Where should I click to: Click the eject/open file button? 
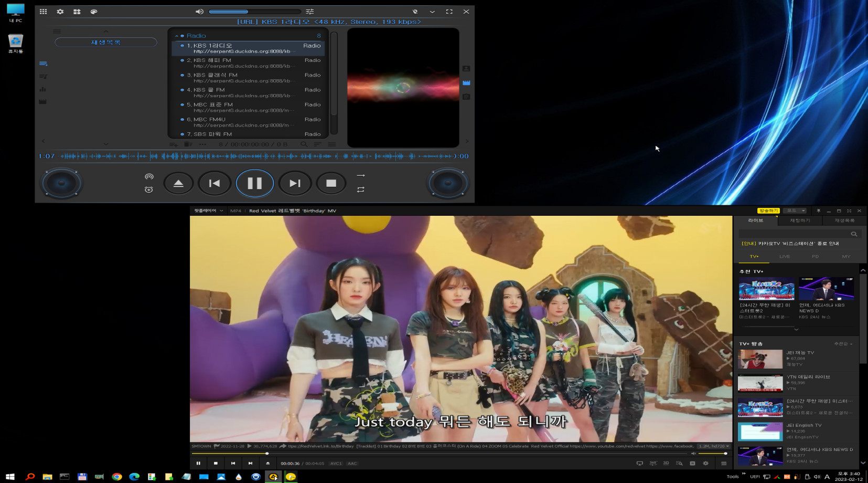click(178, 183)
